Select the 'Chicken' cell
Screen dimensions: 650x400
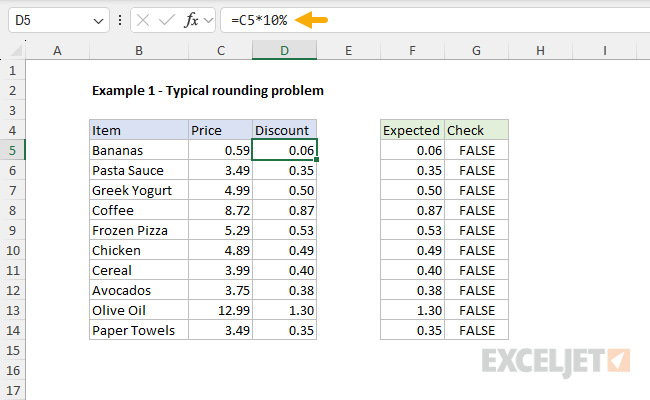(x=139, y=250)
